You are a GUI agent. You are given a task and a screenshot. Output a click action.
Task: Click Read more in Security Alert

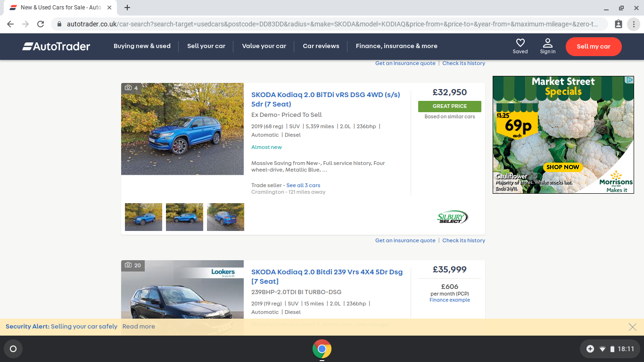[x=139, y=327]
